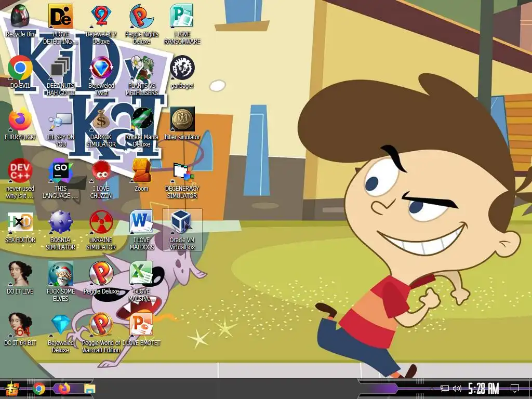Image resolution: width=532 pixels, height=399 pixels.
Task: Open File Explorer from the taskbar
Action: click(x=89, y=389)
